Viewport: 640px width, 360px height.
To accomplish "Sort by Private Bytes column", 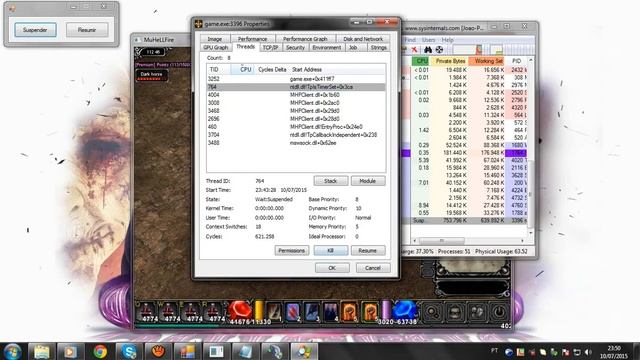I will pos(450,61).
